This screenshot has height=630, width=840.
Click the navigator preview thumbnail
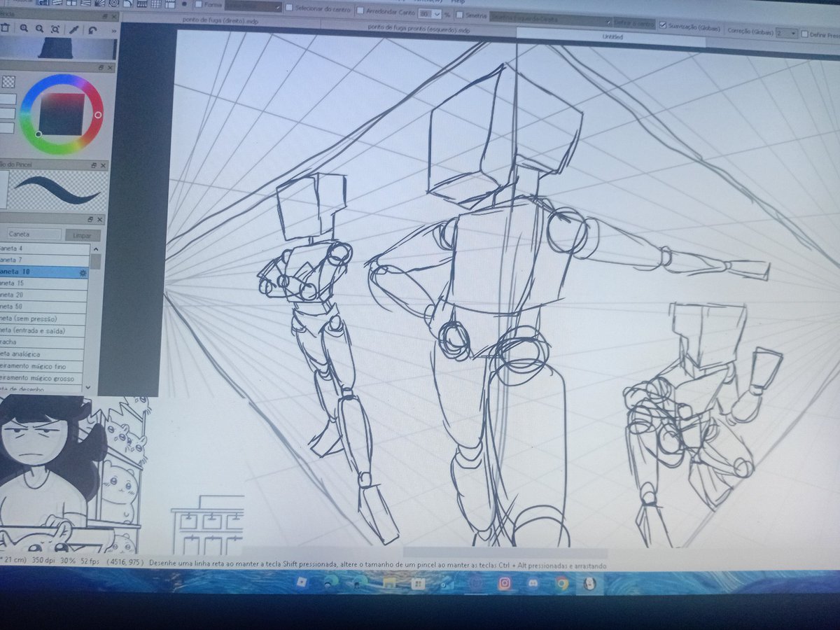(x=59, y=49)
